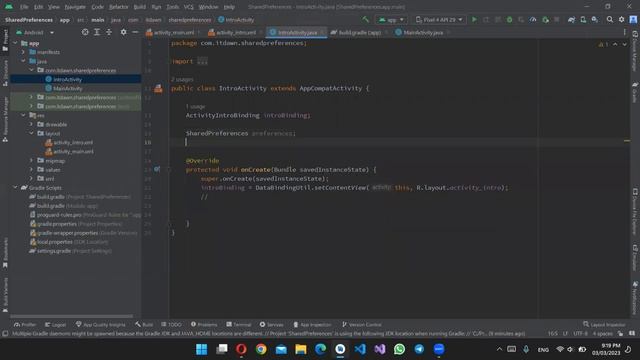Collapse the layout folder arrow

[31, 133]
